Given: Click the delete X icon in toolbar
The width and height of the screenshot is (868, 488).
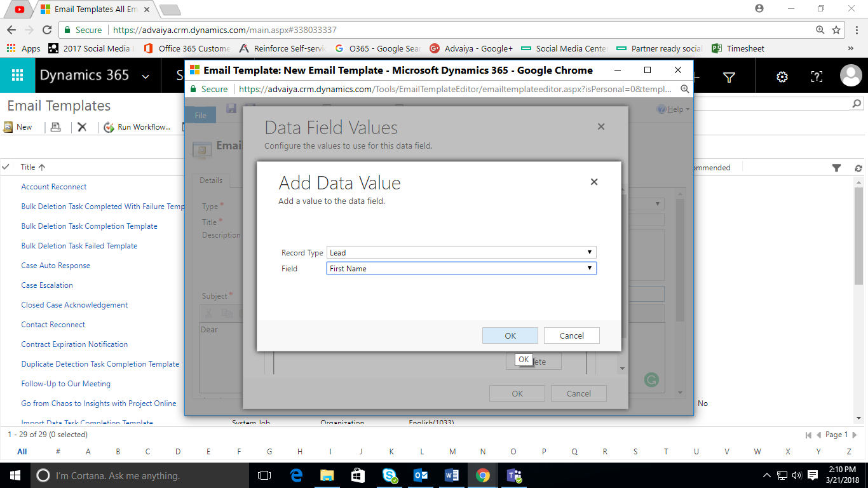Looking at the screenshot, I should click(82, 127).
